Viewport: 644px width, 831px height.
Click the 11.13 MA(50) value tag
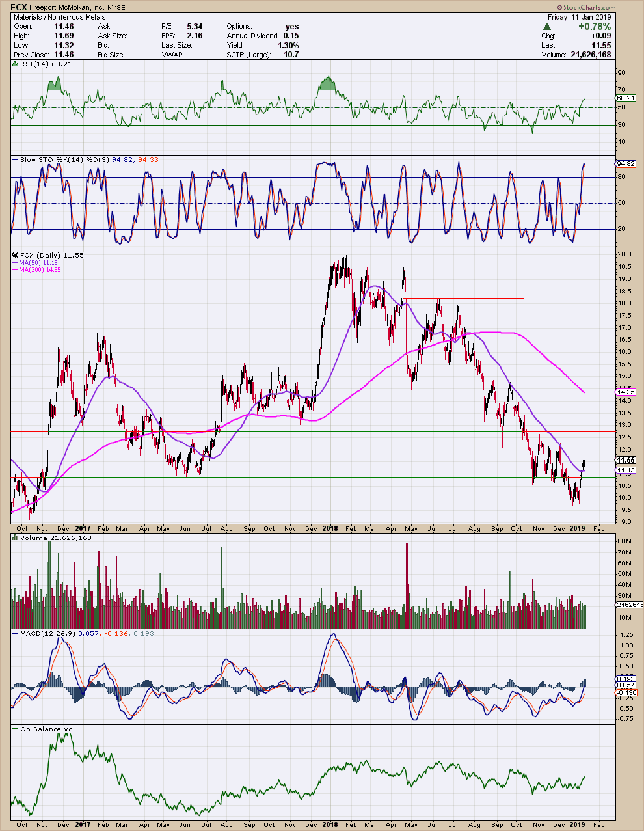625,470
